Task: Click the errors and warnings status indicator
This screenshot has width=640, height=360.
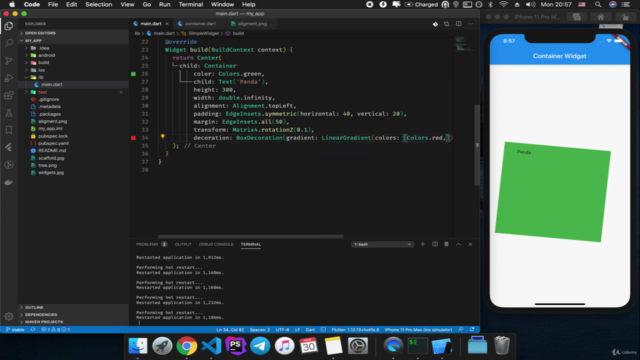Action: pos(56,329)
